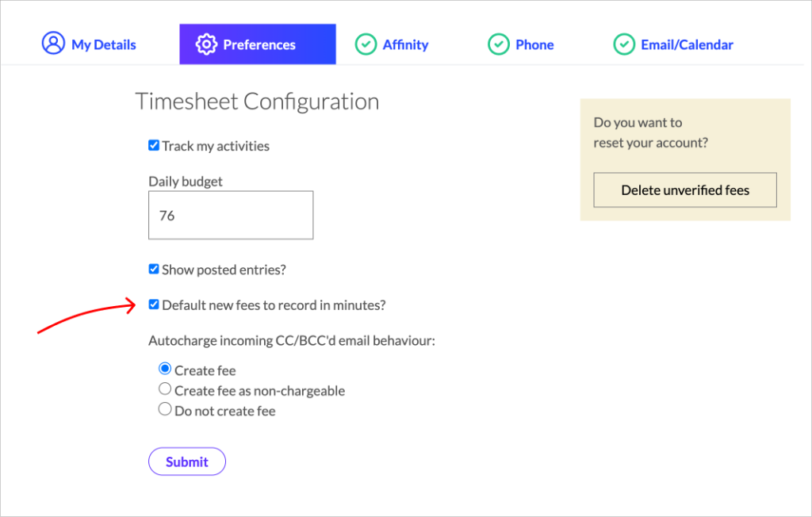The width and height of the screenshot is (812, 517).
Task: Switch to the Affinity tab
Action: point(405,45)
